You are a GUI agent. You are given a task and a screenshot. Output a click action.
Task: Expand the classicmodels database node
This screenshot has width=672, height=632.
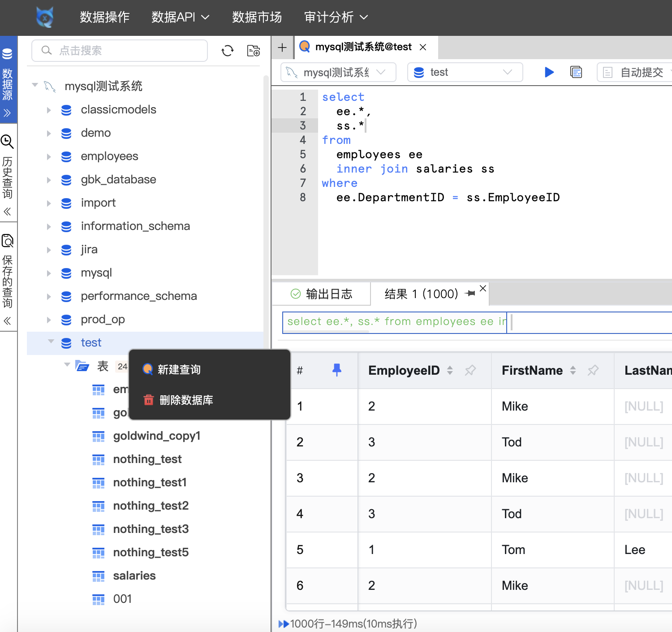tap(49, 110)
